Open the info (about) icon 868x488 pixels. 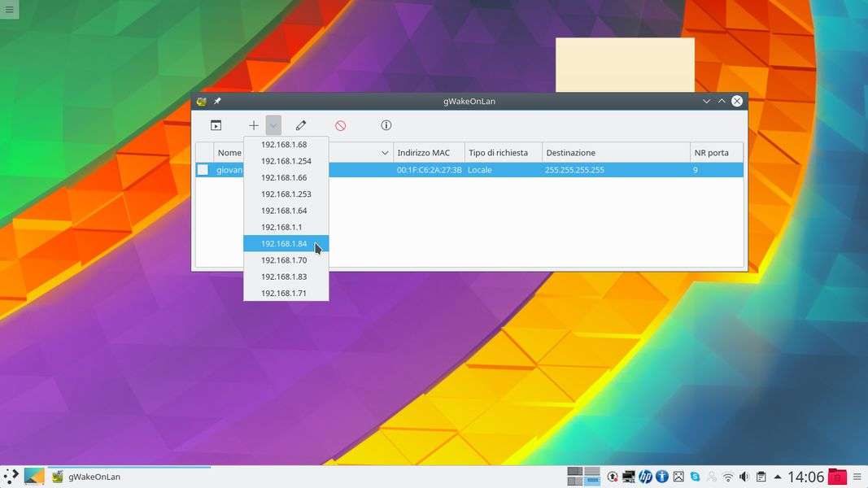(x=386, y=125)
